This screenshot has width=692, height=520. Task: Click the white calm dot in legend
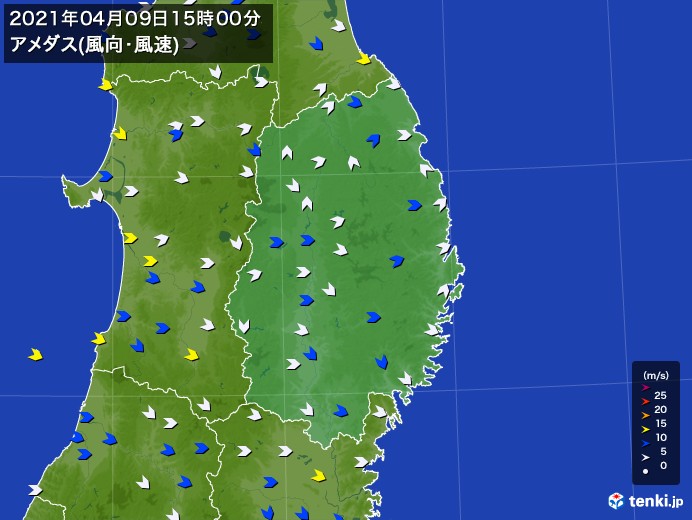(x=645, y=471)
